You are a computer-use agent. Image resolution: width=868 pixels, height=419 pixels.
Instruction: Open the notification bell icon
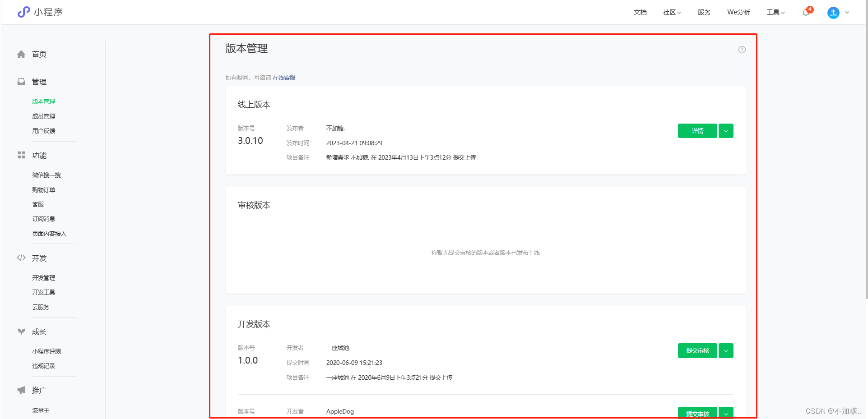click(x=806, y=12)
